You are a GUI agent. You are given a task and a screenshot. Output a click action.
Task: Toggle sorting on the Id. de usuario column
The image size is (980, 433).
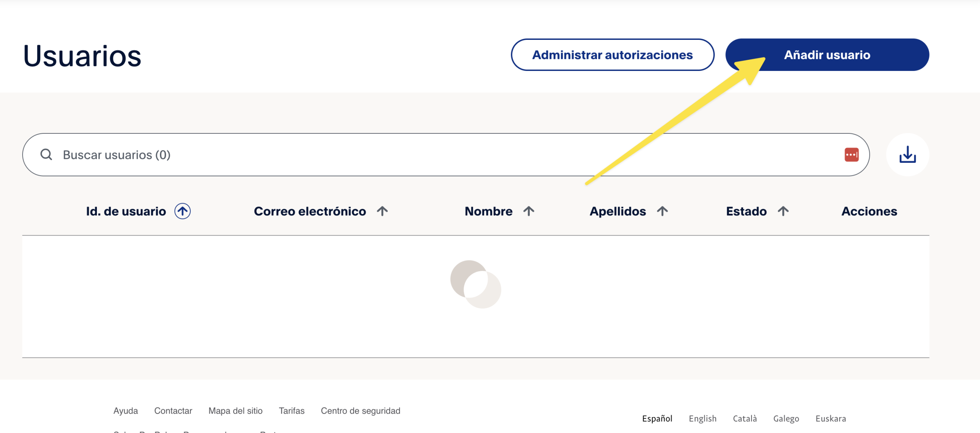[x=183, y=210]
